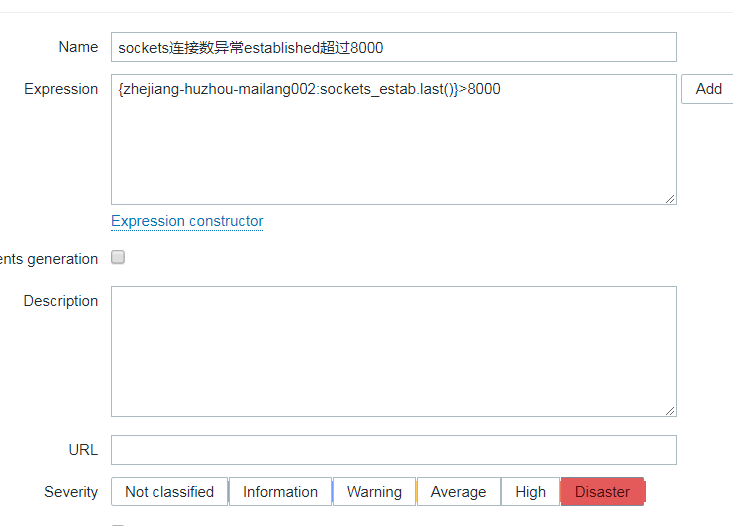The height and width of the screenshot is (526, 733).
Task: Click the URL input field
Action: click(394, 450)
